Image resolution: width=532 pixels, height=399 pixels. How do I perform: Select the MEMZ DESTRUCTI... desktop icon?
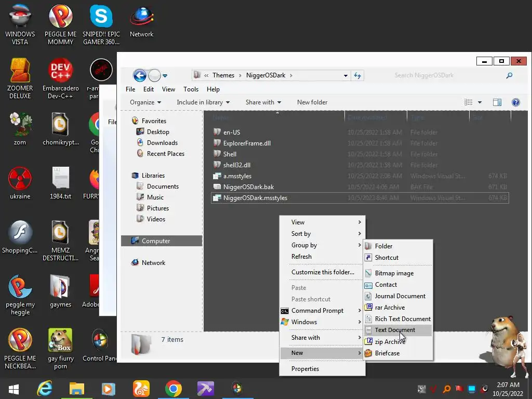point(60,241)
